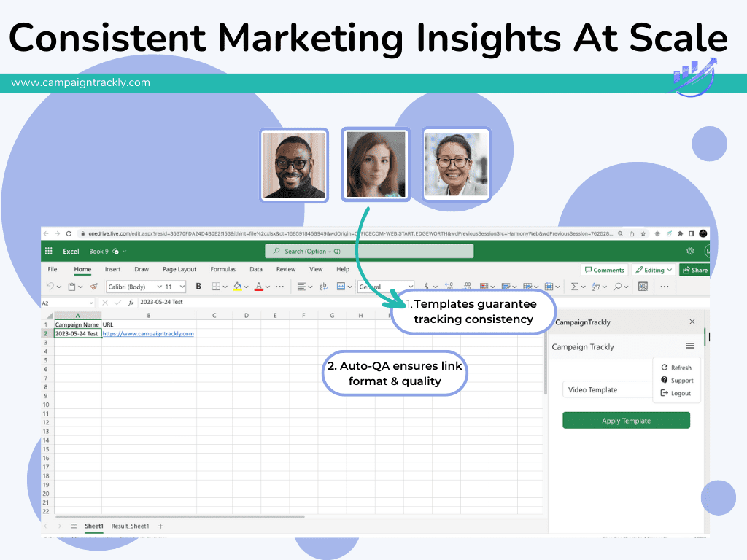Switch to the Result_Sheet1 sheet tab
This screenshot has height=560, width=747.
point(130,526)
